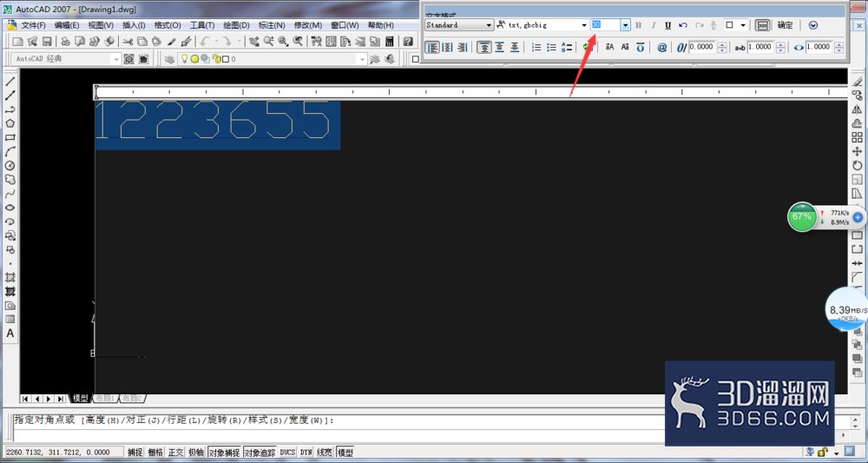868x463 pixels.
Task: Click the New drawing icon
Action: [17, 42]
